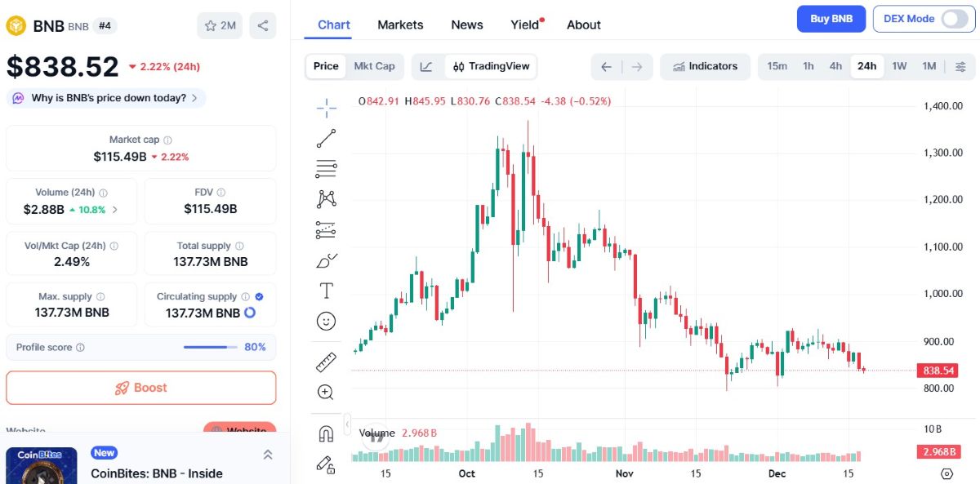Switch to the Markets tab
Image resolution: width=980 pixels, height=484 pixels.
(400, 24)
